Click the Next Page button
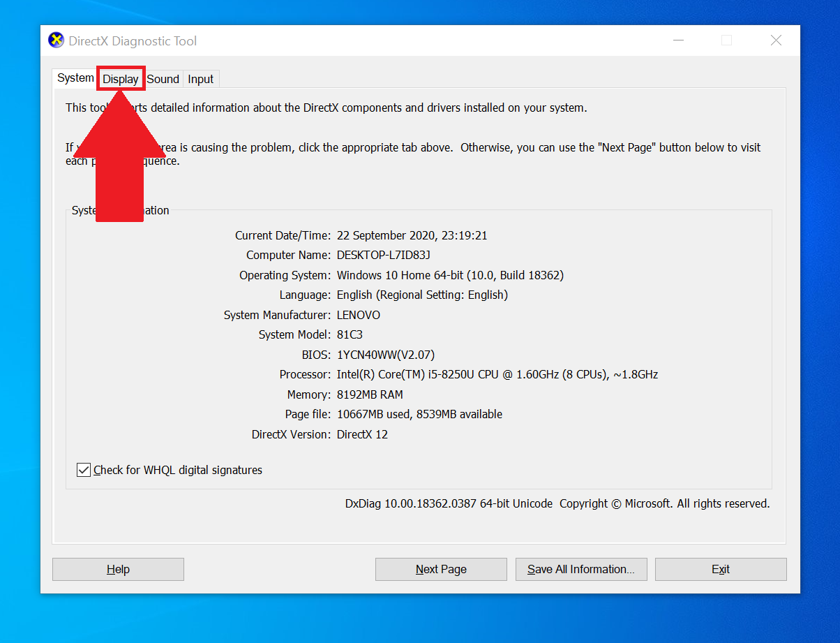Screen dimensions: 840x643 tap(440, 569)
